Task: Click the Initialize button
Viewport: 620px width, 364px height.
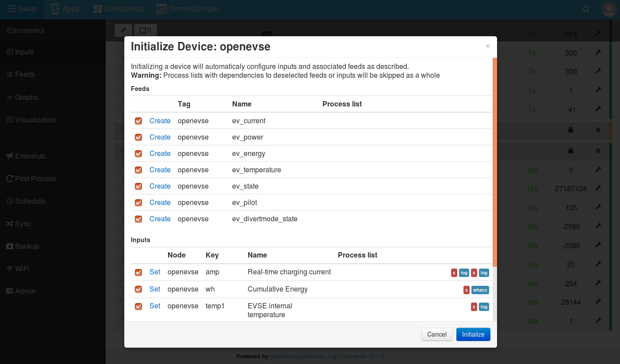Action: 473,334
